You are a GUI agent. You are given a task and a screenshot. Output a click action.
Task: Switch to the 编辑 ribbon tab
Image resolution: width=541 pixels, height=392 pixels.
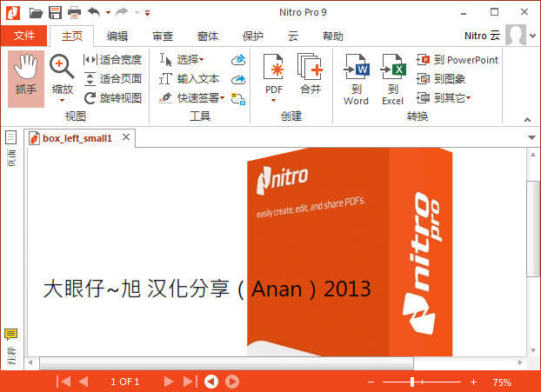click(x=117, y=36)
